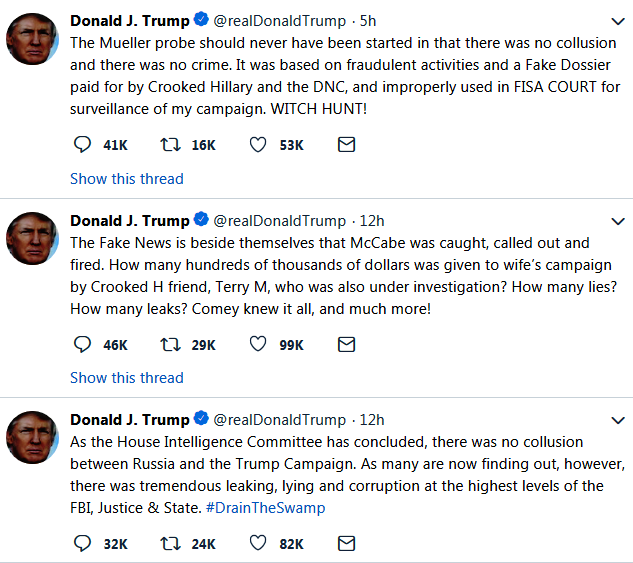The width and height of the screenshot is (633, 563).
Task: Send the #DrainTheSwamp tweet via envelope icon
Action: pos(346,543)
